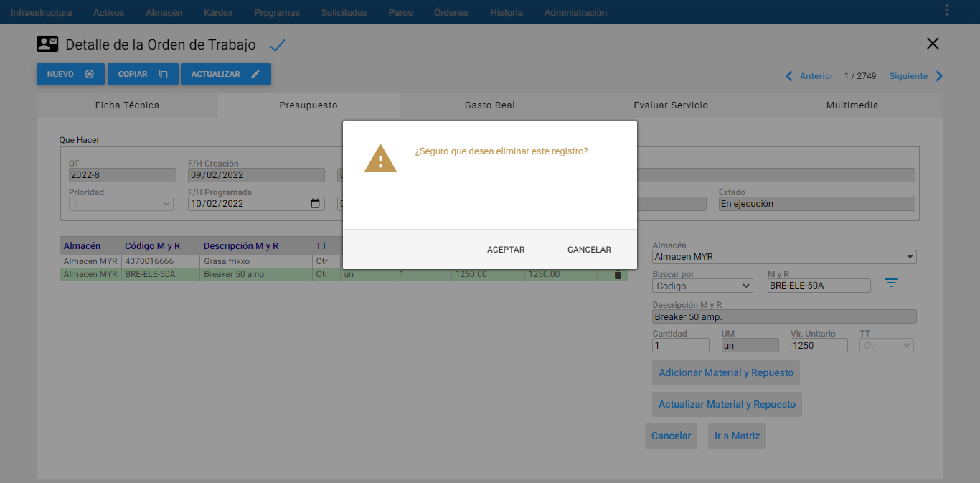Image resolution: width=980 pixels, height=483 pixels.
Task: Open the Prioridad dropdown
Action: (121, 204)
